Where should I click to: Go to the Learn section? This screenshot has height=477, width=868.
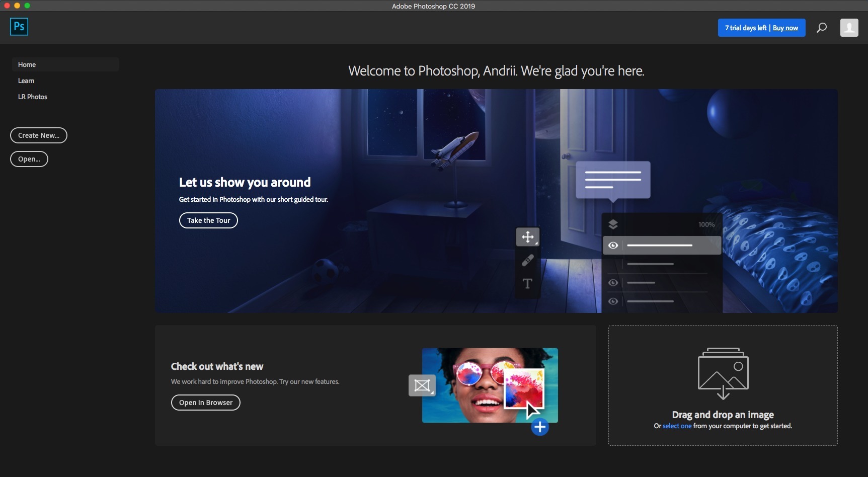click(26, 81)
